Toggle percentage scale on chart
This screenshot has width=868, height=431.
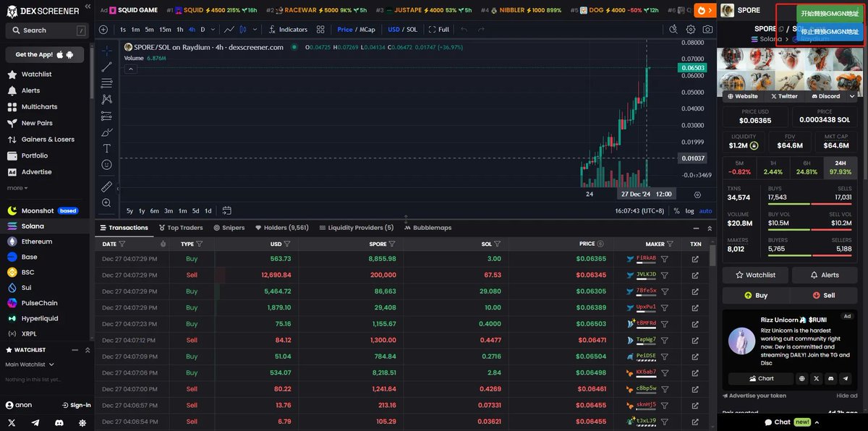point(676,210)
